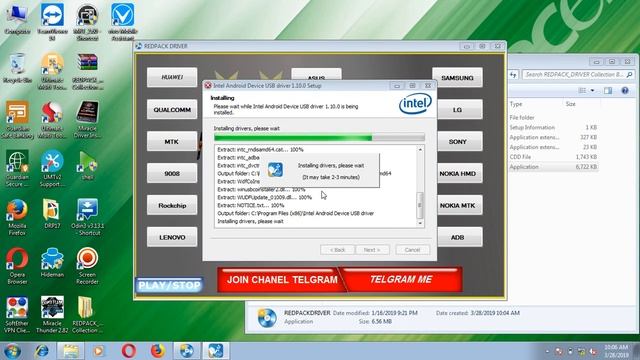Open the Opera Browser desktop icon
Screen dimensions: 640x360
(x=17, y=266)
